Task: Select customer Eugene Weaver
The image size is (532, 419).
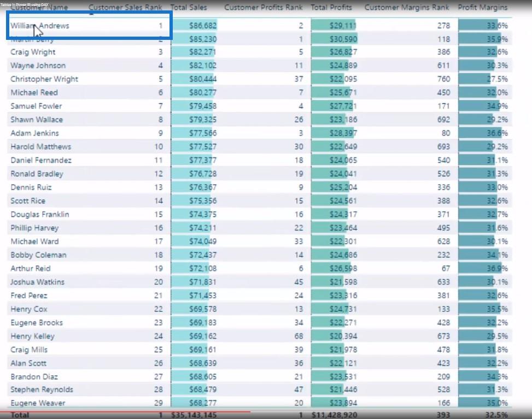Action: click(38, 404)
